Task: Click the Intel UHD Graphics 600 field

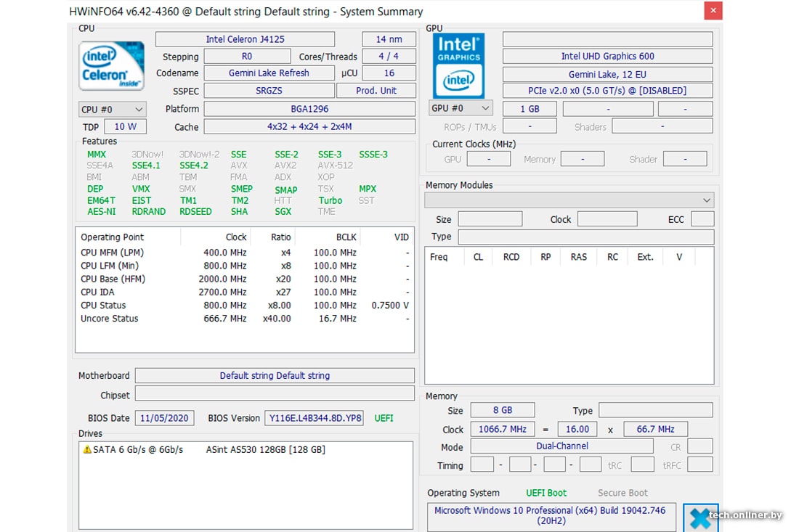Action: tap(607, 56)
